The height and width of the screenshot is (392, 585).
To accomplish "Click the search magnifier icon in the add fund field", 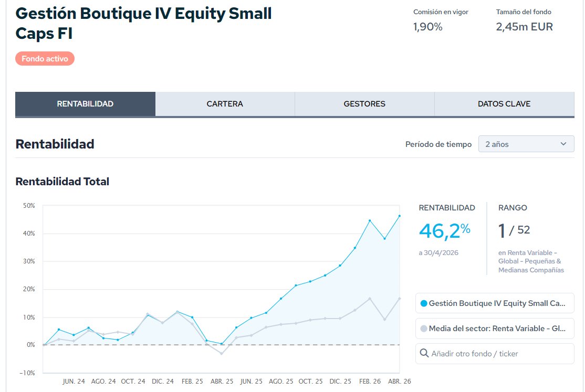I will (x=424, y=353).
